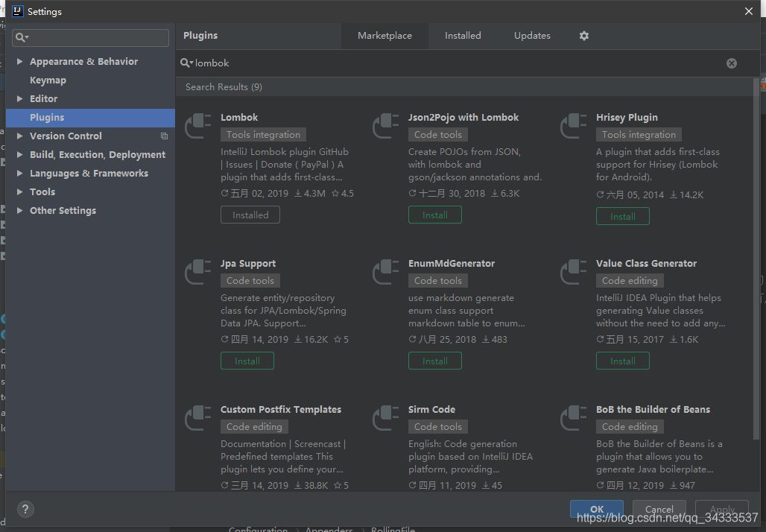
Task: Click the IntelliJ logo in the title bar
Action: pos(18,10)
